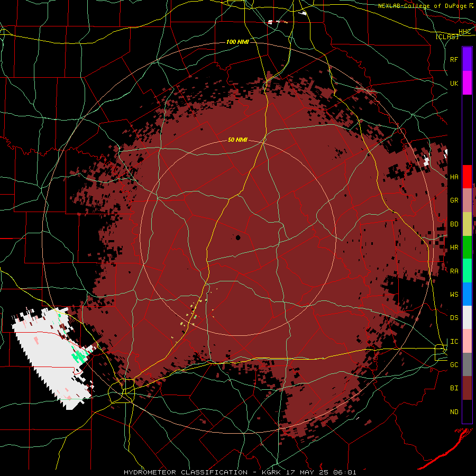This screenshot has width=476, height=476.
Task: Click the purple RF legend color swatch
Action: tap(467, 59)
